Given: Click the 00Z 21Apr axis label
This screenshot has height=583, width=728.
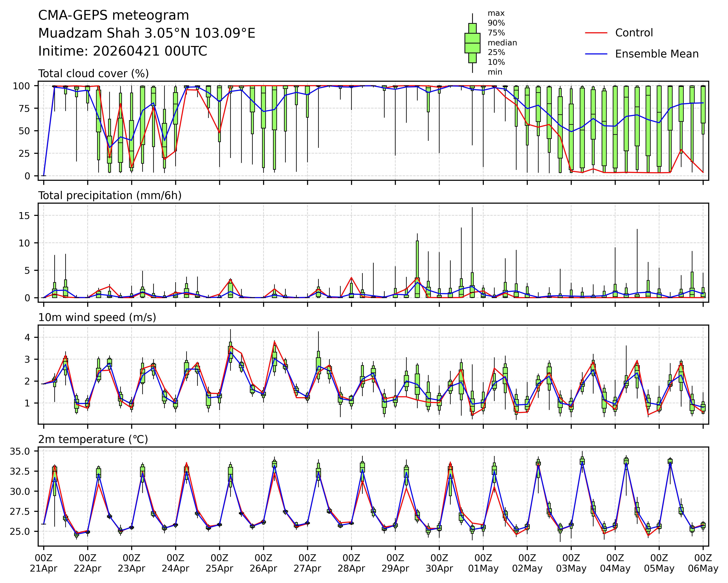Looking at the screenshot, I should click(43, 563).
